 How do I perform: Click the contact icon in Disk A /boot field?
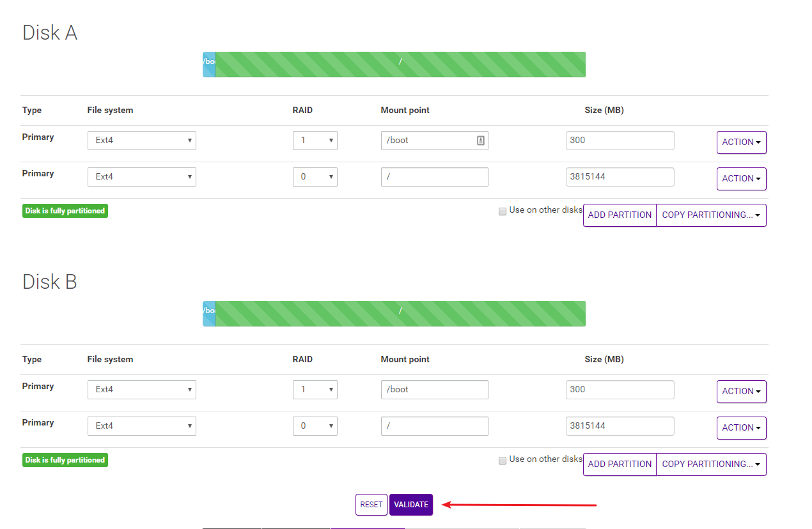(481, 141)
